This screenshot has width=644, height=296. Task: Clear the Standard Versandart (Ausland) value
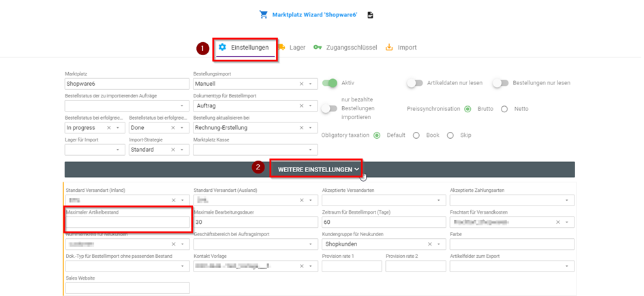301,200
